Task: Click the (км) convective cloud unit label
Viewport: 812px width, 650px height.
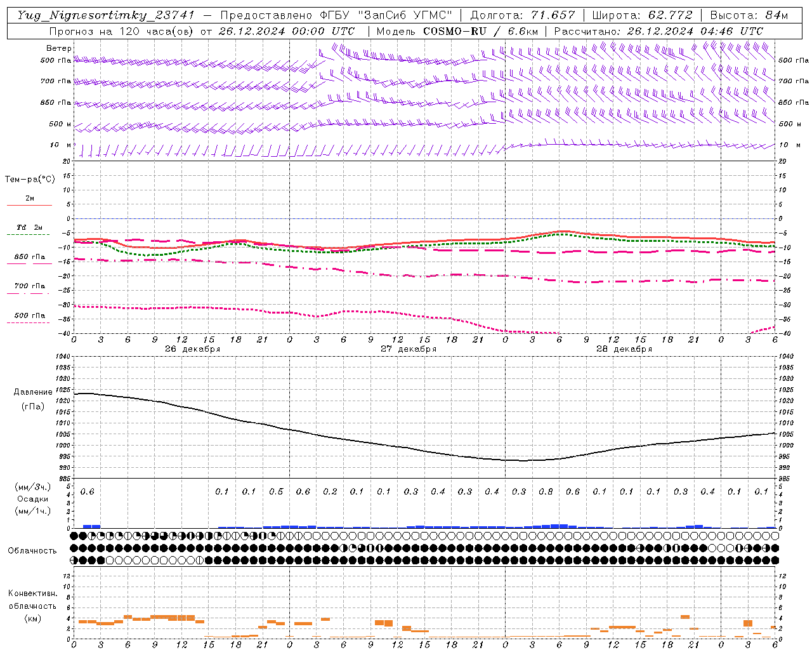Action: point(32,618)
